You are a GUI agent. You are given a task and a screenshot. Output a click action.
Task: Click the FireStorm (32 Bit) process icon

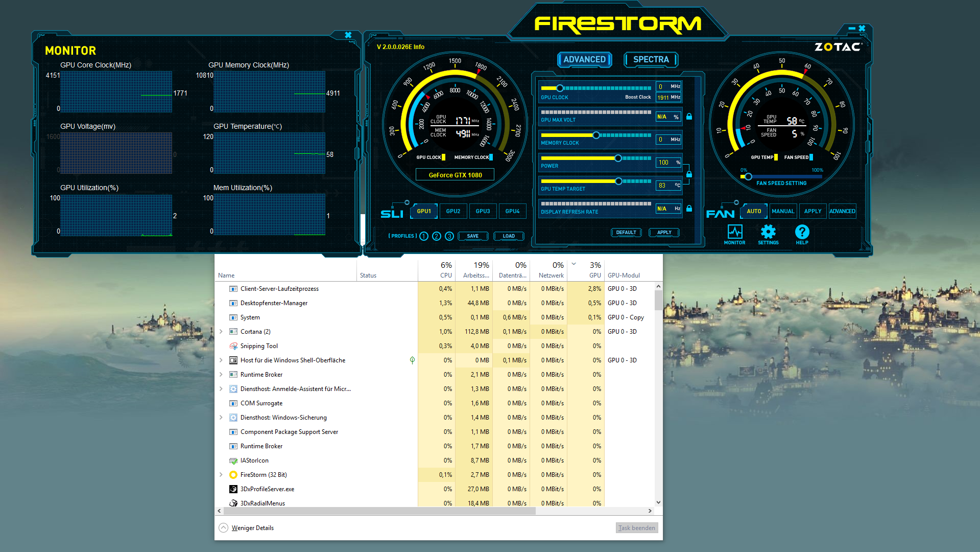tap(233, 475)
